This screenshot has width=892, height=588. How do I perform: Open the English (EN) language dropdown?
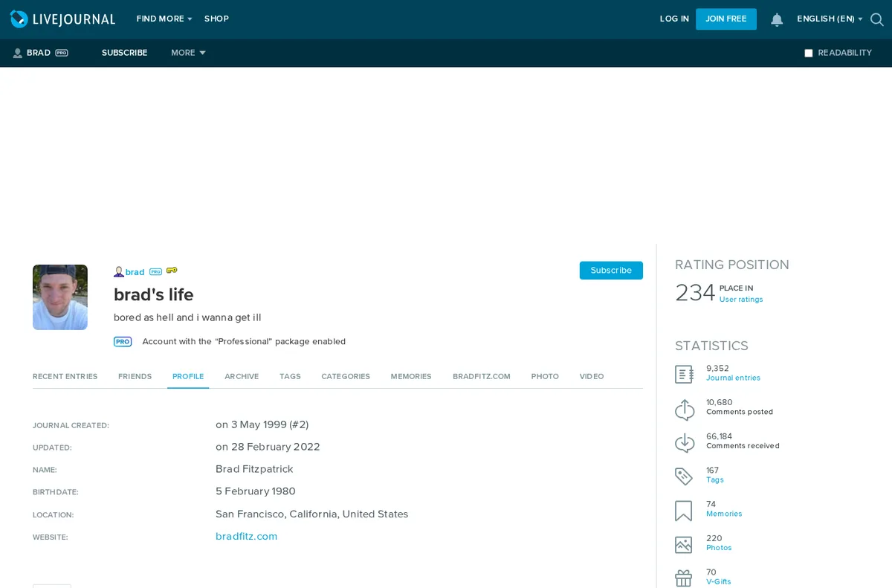(x=830, y=19)
